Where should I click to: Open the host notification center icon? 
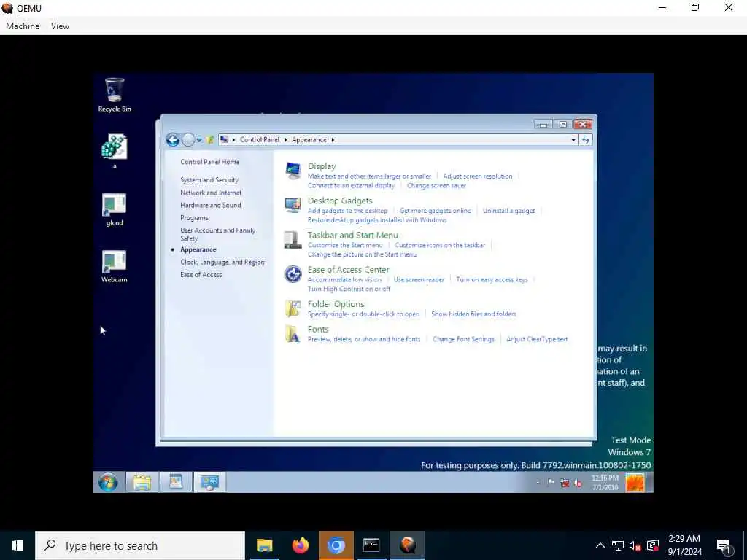[724, 545]
